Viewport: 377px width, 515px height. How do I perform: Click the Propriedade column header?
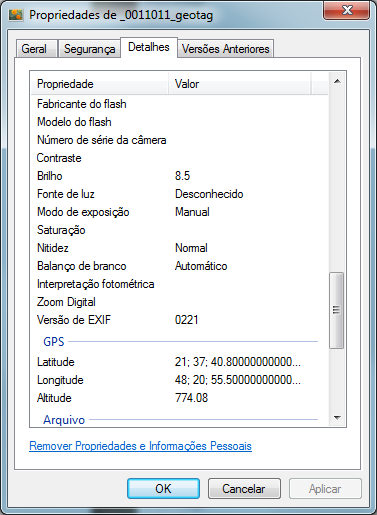tap(100, 84)
